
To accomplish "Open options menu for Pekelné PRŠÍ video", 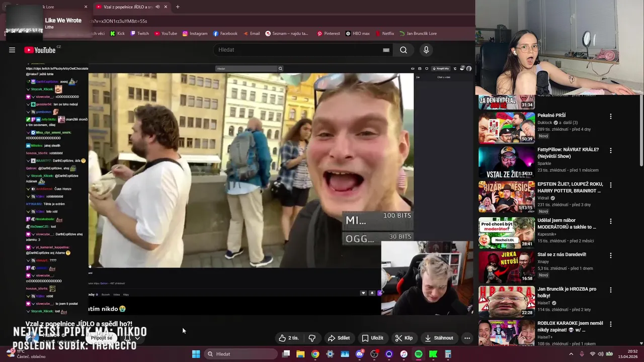I will 611,116.
